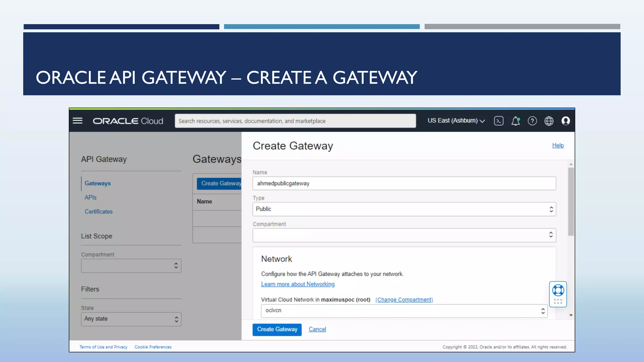644x362 pixels.
Task: Click the search resources and services box
Action: click(x=295, y=121)
